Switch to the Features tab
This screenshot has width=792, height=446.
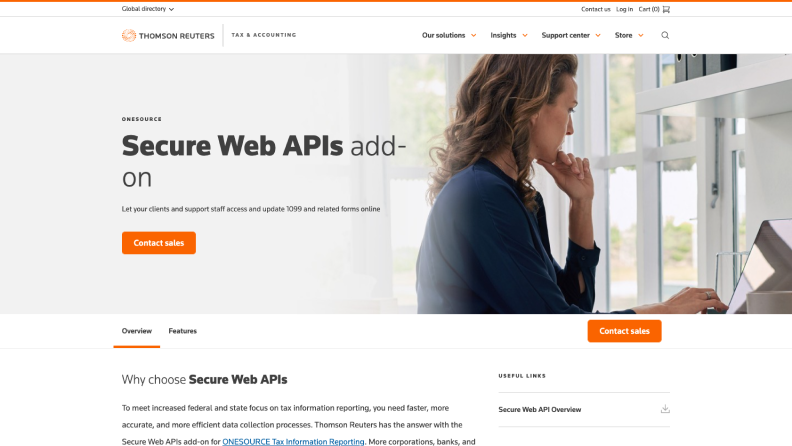pyautogui.click(x=182, y=331)
